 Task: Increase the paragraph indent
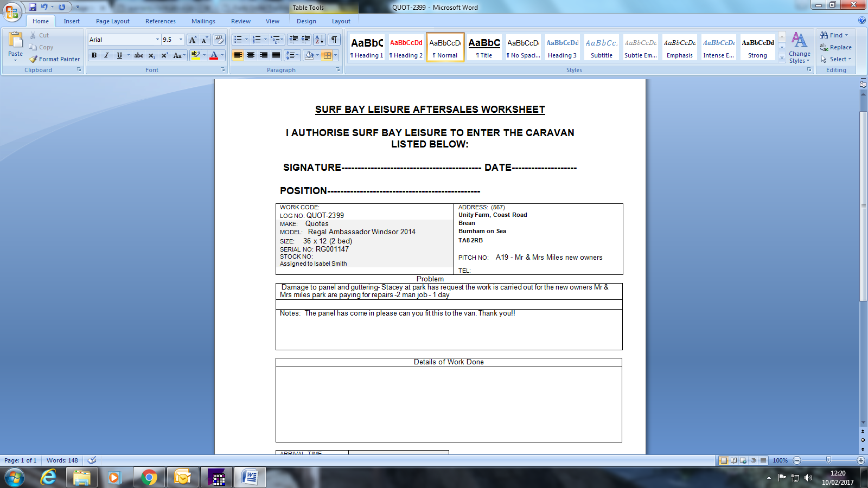pos(306,40)
